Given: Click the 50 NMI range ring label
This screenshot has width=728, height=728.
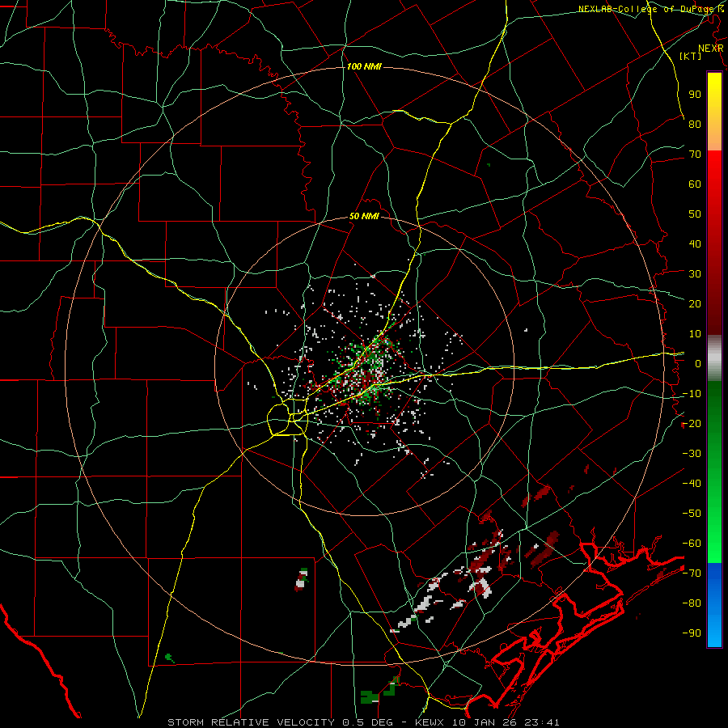Looking at the screenshot, I should click(x=364, y=216).
